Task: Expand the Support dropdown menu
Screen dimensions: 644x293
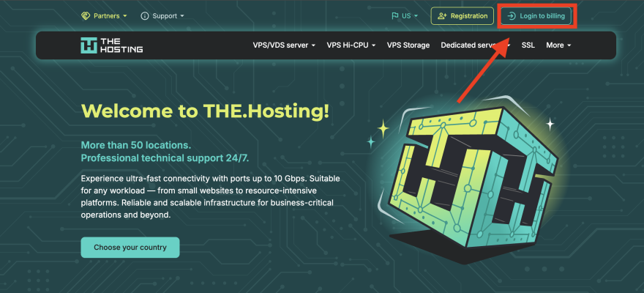Action: [162, 16]
